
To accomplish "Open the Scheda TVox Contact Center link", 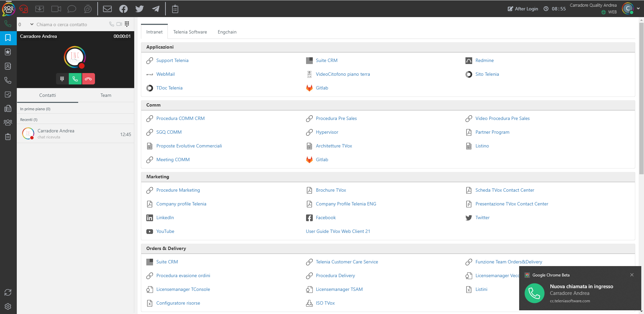I will click(x=505, y=190).
